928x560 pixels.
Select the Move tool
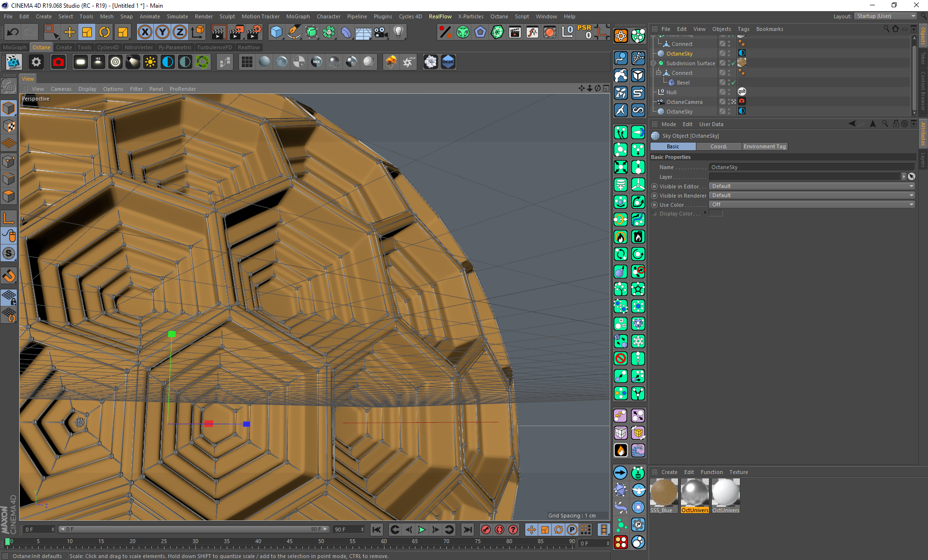[69, 32]
